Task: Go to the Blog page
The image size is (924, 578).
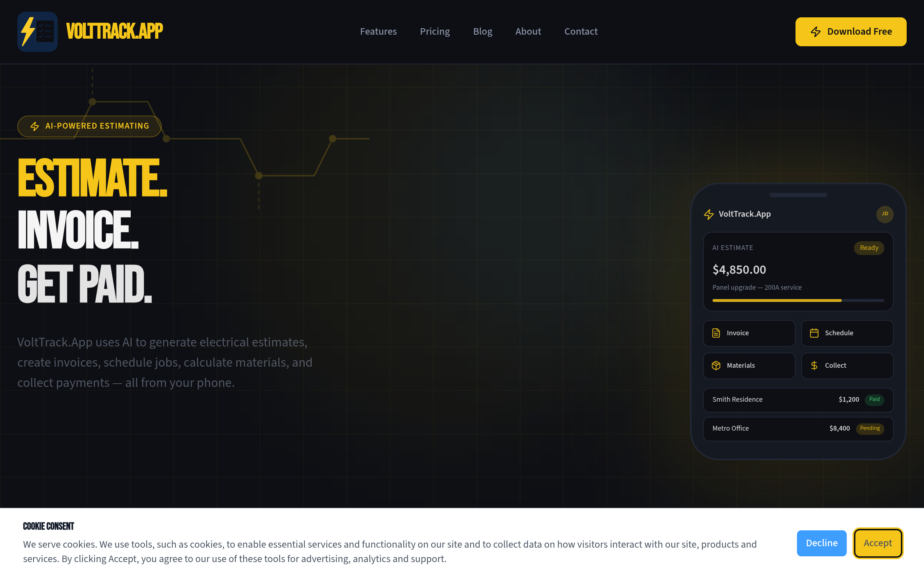Action: [483, 31]
